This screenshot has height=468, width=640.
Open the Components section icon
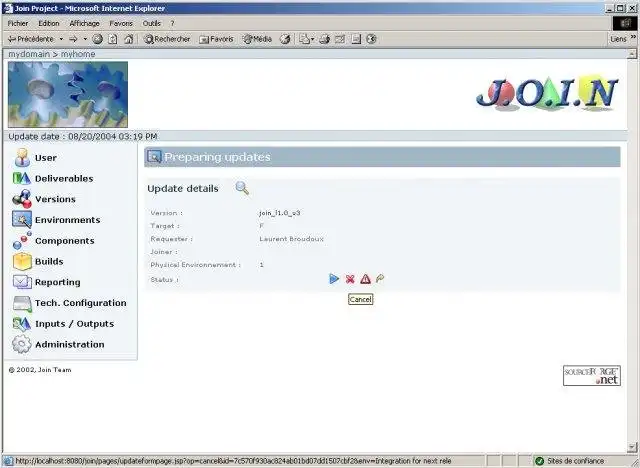[x=22, y=240]
